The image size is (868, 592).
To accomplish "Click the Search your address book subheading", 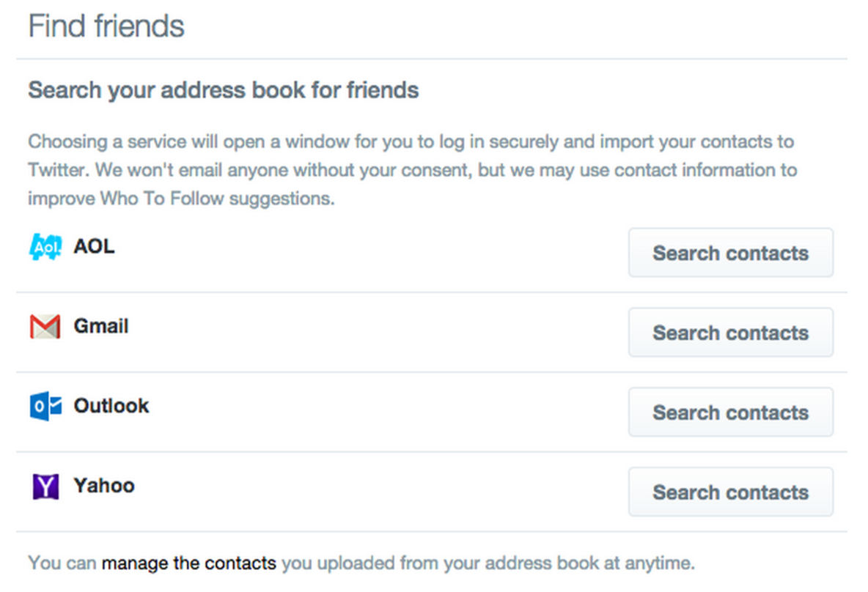I will click(x=224, y=90).
